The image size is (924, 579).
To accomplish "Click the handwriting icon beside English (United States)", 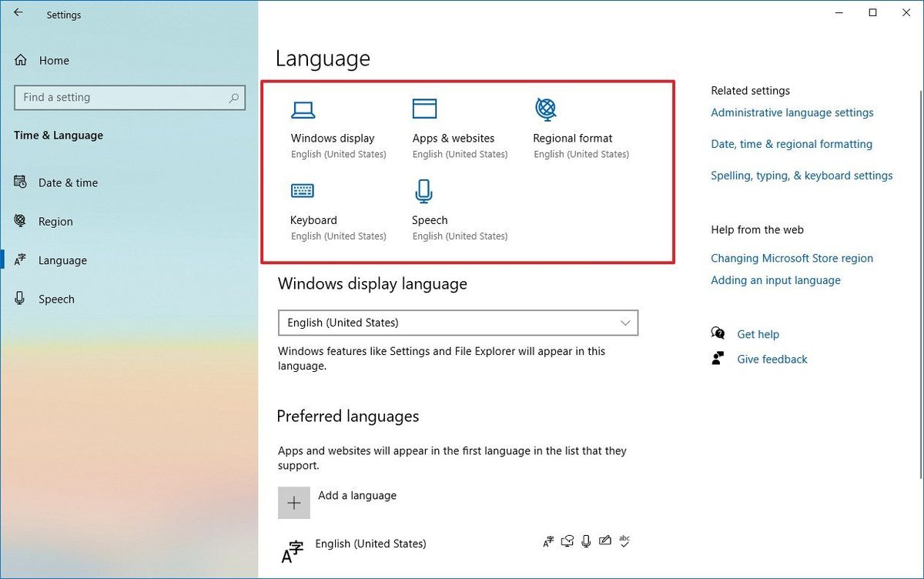I will [605, 541].
